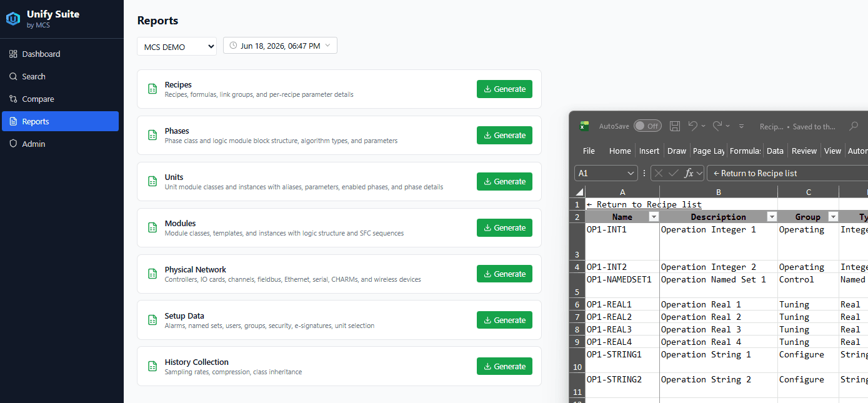
Task: Click the Excel Redo icon
Action: [717, 126]
